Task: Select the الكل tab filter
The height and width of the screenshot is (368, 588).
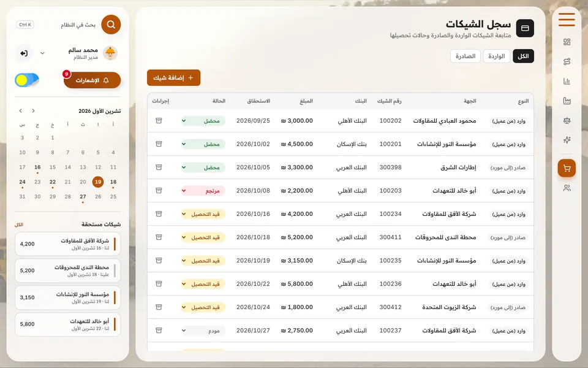Action: 523,56
